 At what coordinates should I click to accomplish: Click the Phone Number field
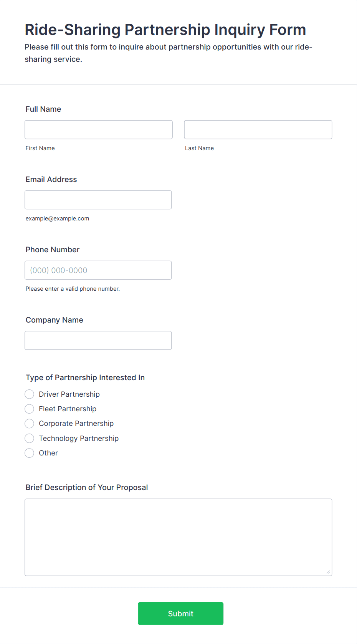pyautogui.click(x=98, y=270)
